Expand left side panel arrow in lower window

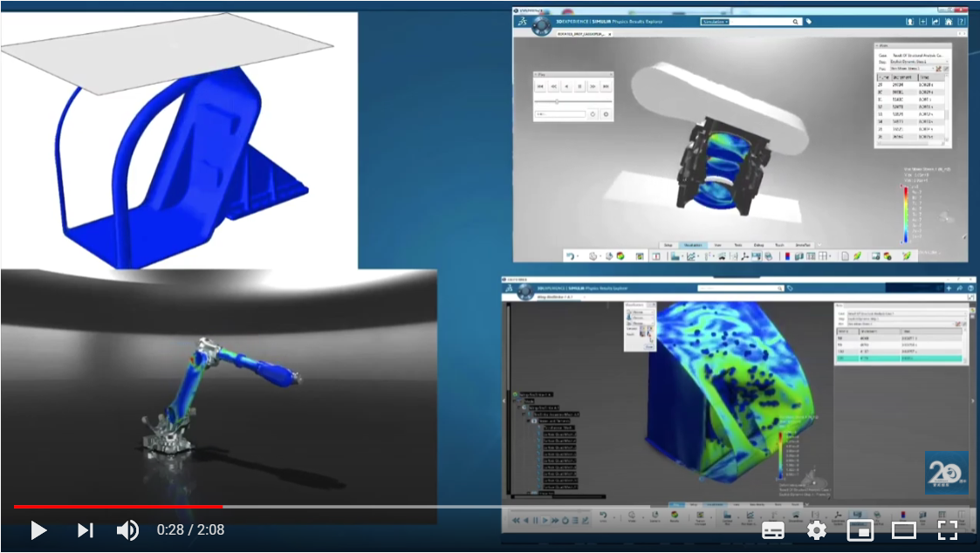[504, 400]
